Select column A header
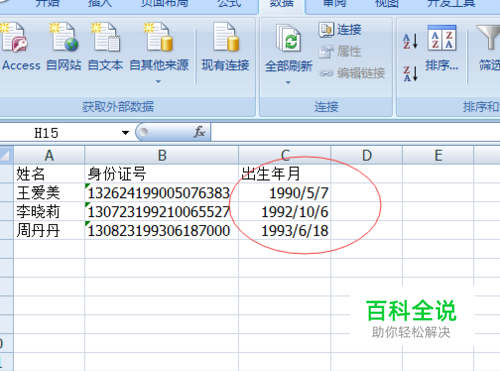 tap(49, 156)
